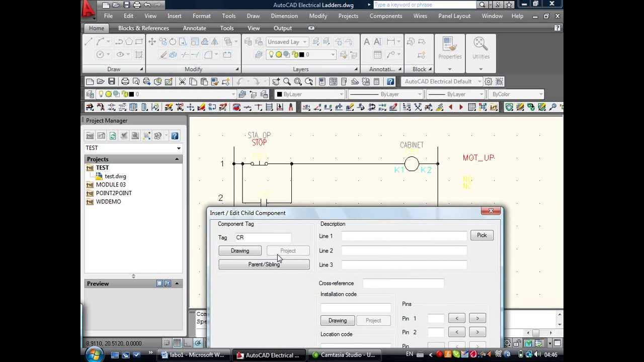644x362 pixels.
Task: Click the Mirror tool in Modify panel
Action: 215,42
